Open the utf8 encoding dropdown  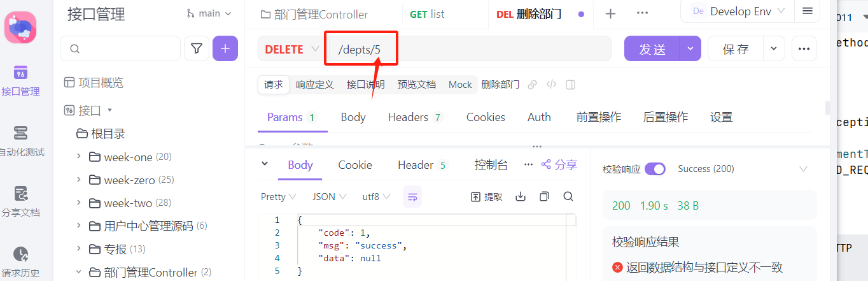(x=377, y=197)
